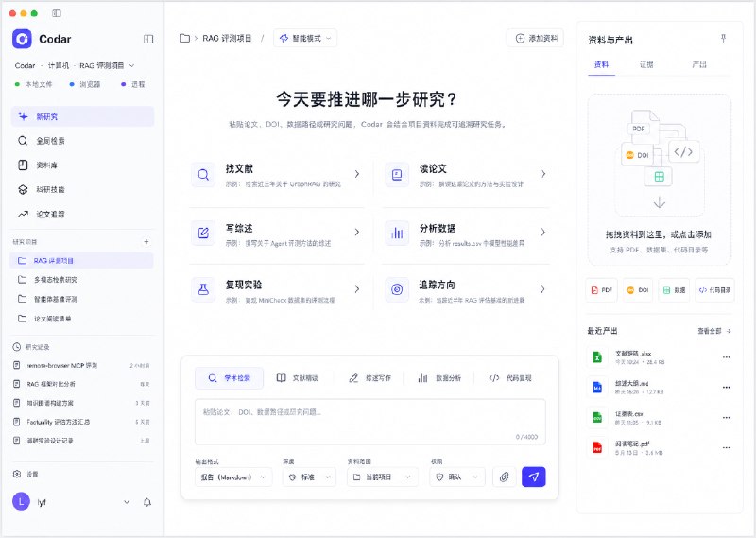Select the 代码复现 tab
756x538 pixels.
pos(510,378)
